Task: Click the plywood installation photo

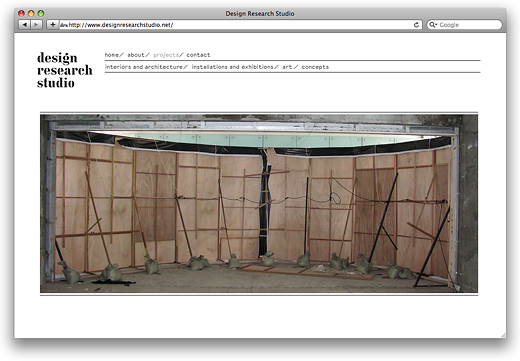Action: (x=259, y=204)
